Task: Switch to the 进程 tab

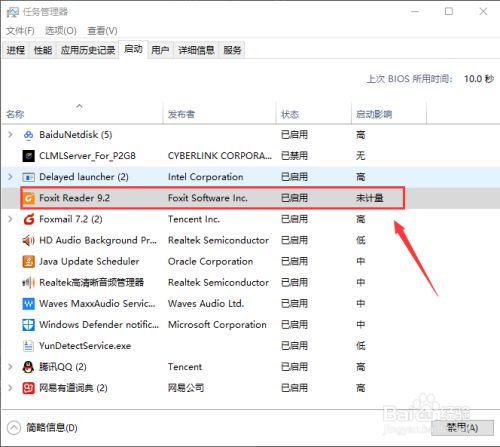Action: [16, 50]
